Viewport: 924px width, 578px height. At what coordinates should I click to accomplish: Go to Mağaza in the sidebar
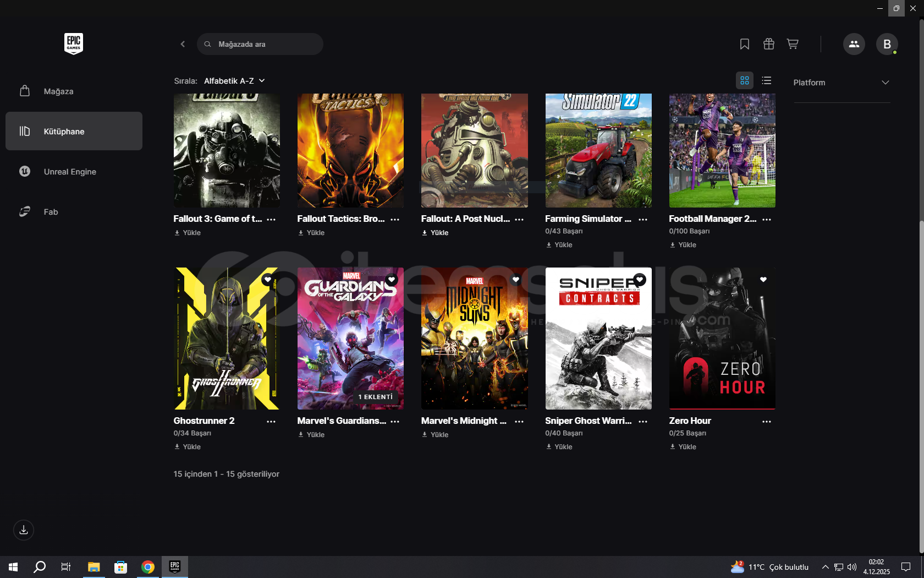pos(58,91)
